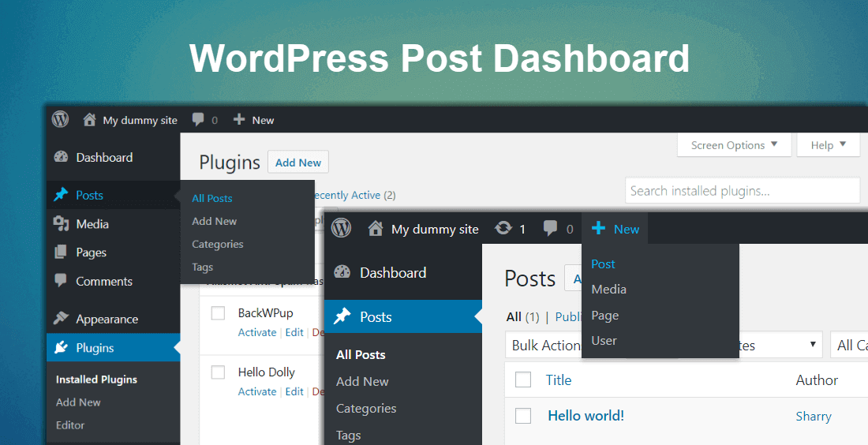Select Post from the New dropdown menu
Viewport: 868px width, 445px height.
coord(603,264)
